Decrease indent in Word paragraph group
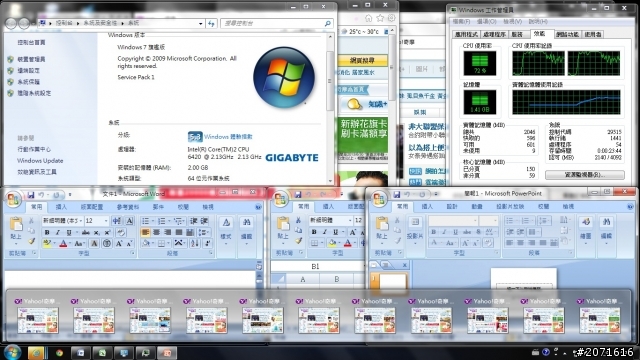 pyautogui.click(x=193, y=221)
